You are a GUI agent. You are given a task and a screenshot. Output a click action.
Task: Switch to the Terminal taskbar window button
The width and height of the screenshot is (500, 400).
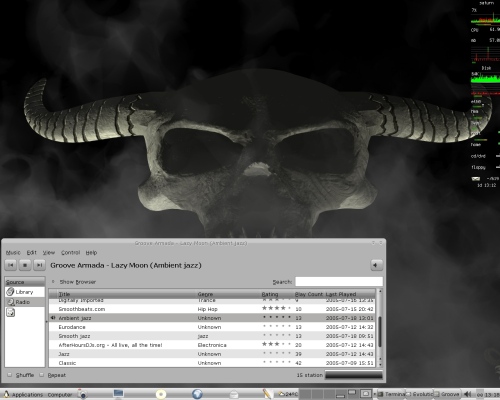tap(391, 394)
